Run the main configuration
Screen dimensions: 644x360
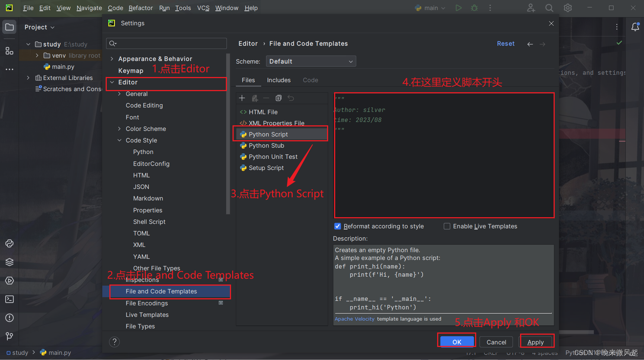point(458,8)
